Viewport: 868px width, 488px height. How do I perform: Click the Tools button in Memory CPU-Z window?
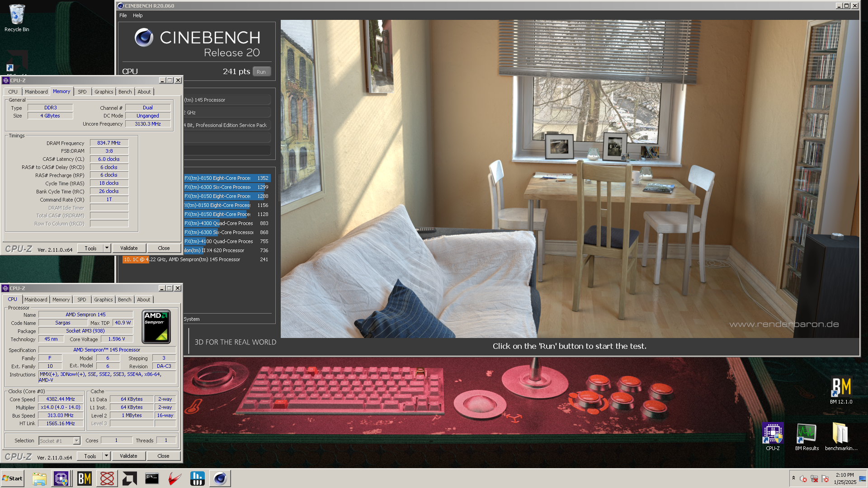coord(90,248)
